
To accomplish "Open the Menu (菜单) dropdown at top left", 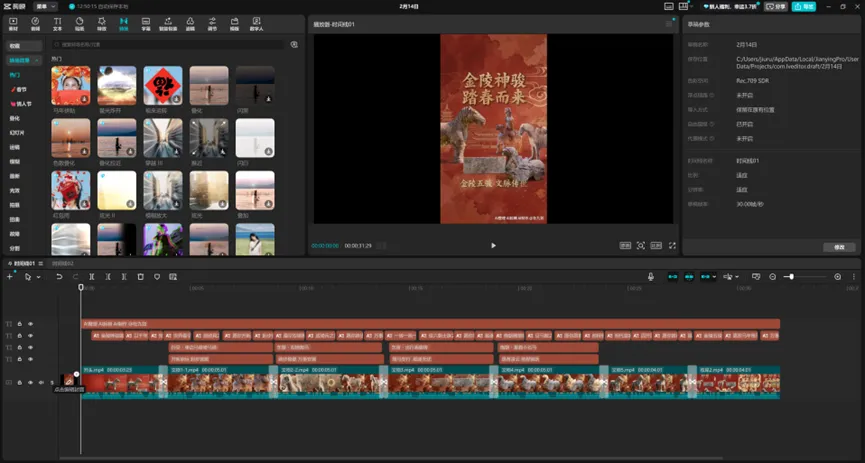I will (45, 7).
